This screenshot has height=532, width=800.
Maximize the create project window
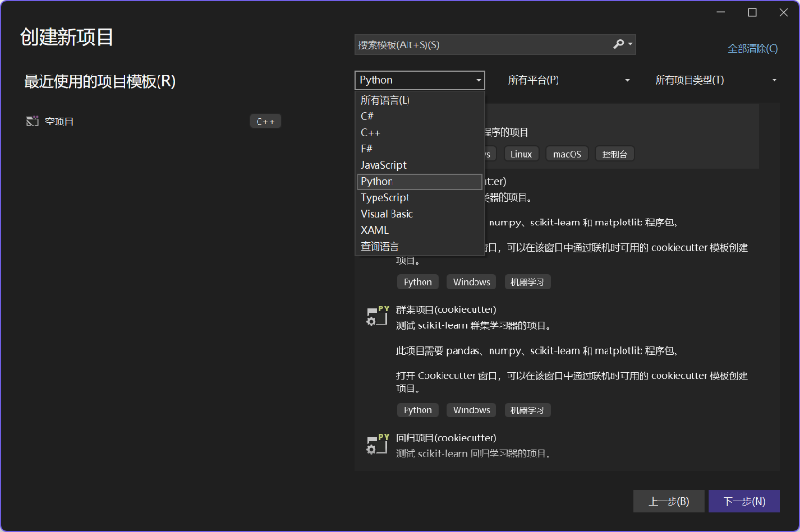point(752,13)
